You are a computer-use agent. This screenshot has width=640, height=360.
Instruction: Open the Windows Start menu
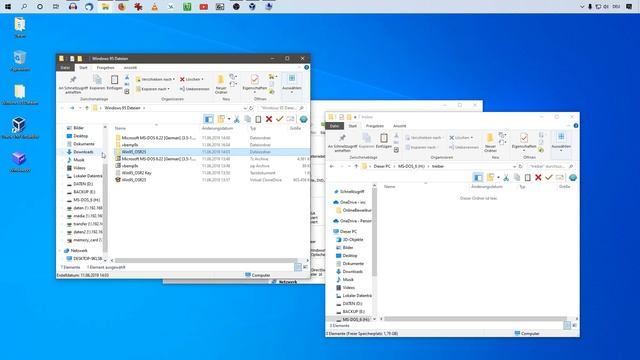click(x=8, y=7)
